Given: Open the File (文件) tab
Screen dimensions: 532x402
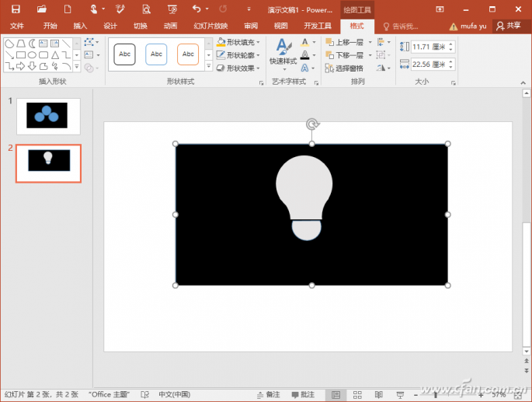Looking at the screenshot, I should click(x=17, y=26).
